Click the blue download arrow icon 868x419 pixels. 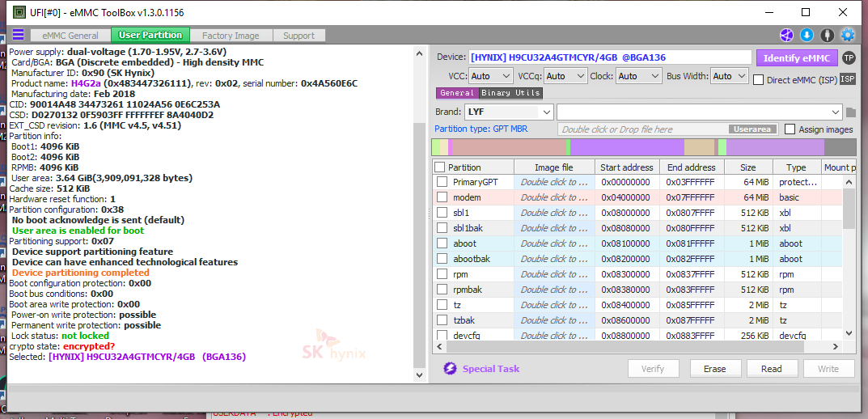click(807, 35)
